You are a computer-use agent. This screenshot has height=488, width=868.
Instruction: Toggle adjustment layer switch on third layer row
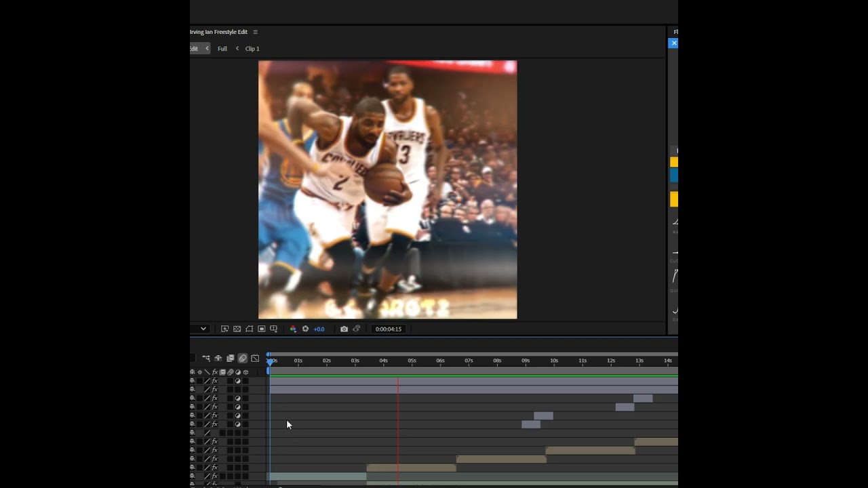[237, 399]
